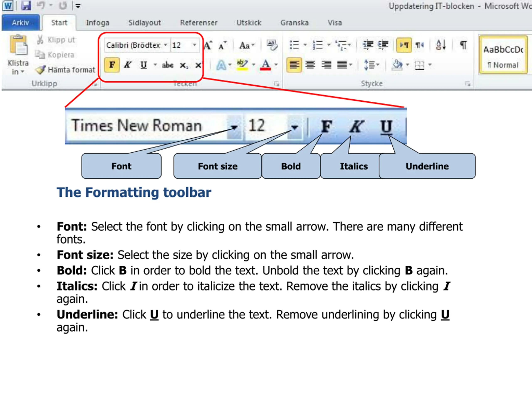Toggle left-to-right text direction button
The image size is (532, 399).
click(x=404, y=45)
